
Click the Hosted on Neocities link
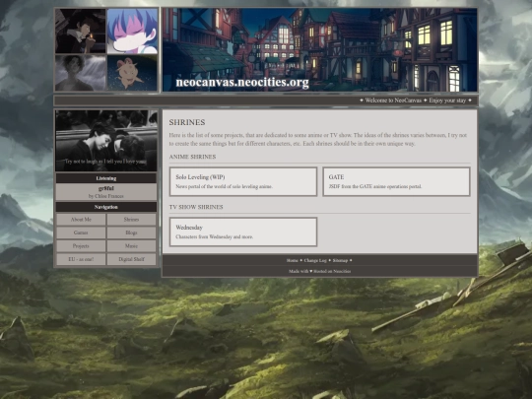point(332,272)
